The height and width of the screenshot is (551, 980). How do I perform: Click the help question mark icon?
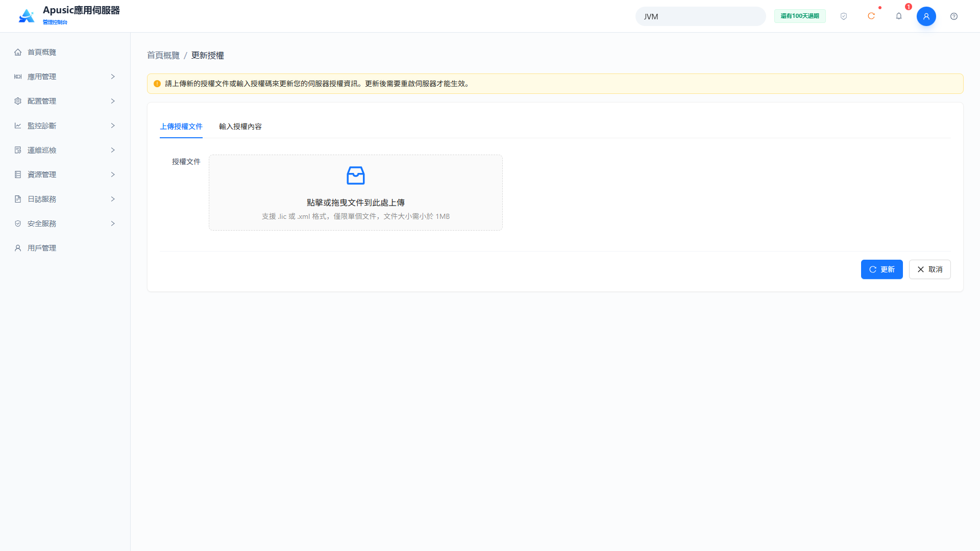click(954, 16)
